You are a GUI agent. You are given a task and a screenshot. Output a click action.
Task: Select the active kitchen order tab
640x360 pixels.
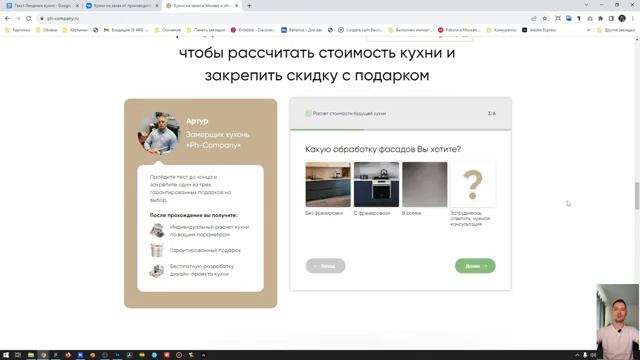coord(202,6)
